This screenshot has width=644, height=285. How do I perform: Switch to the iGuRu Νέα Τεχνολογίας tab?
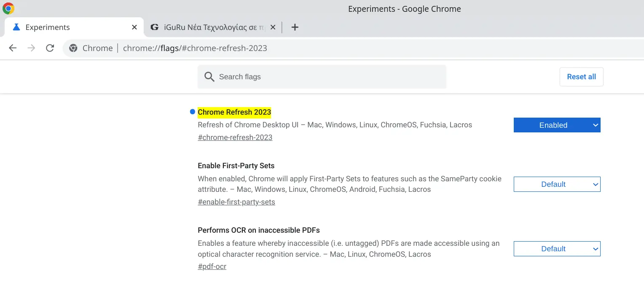point(213,27)
